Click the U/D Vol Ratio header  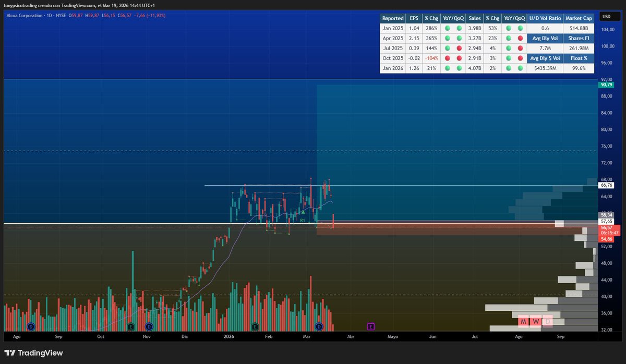545,18
